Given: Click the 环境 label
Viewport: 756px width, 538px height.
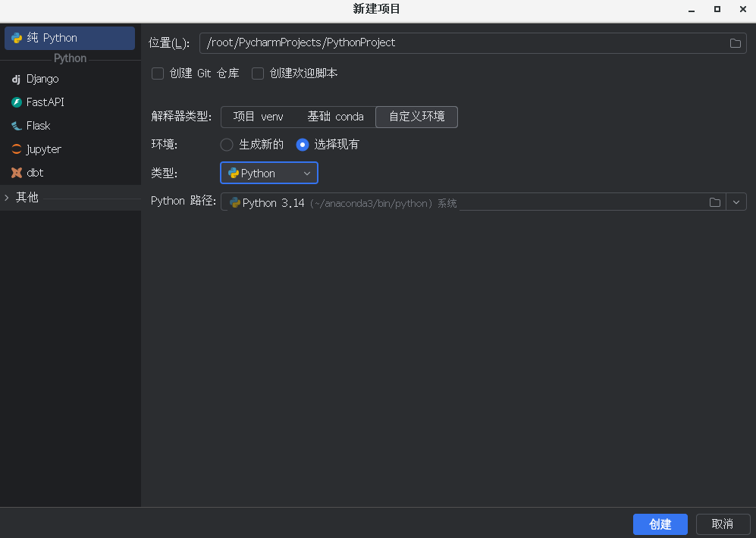Looking at the screenshot, I should pos(165,145).
